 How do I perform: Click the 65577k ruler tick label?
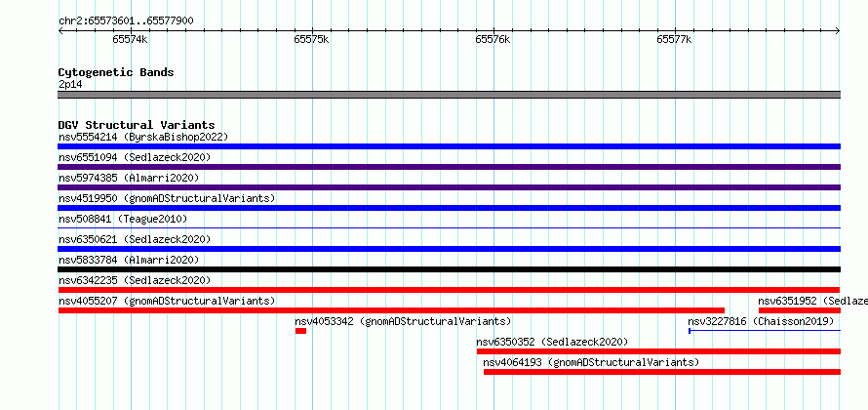click(675, 39)
